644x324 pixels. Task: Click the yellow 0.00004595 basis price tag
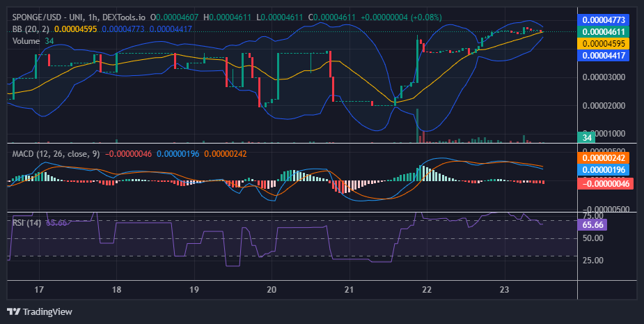pos(604,44)
